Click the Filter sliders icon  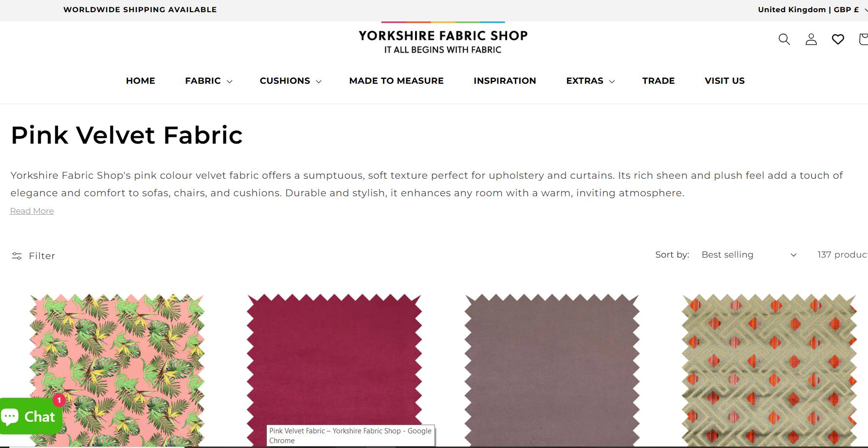pos(17,256)
